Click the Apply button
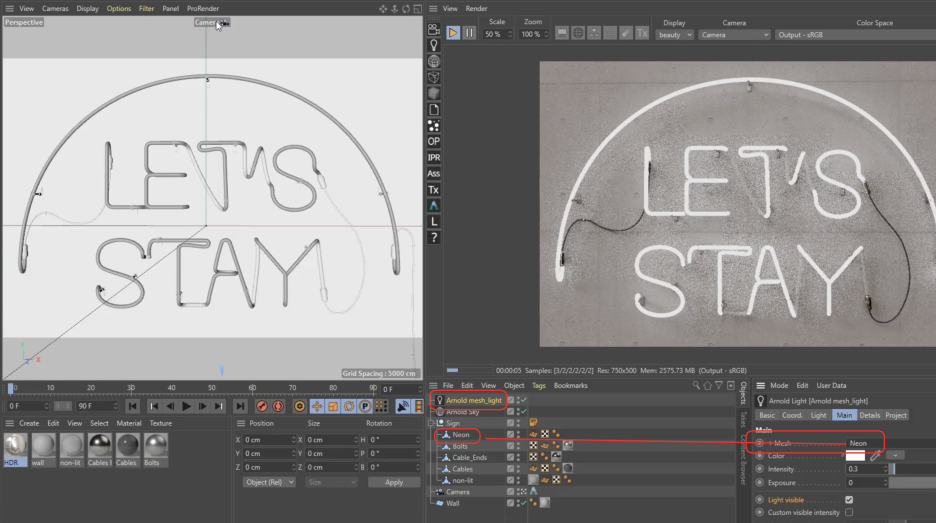The width and height of the screenshot is (936, 523). (x=394, y=482)
